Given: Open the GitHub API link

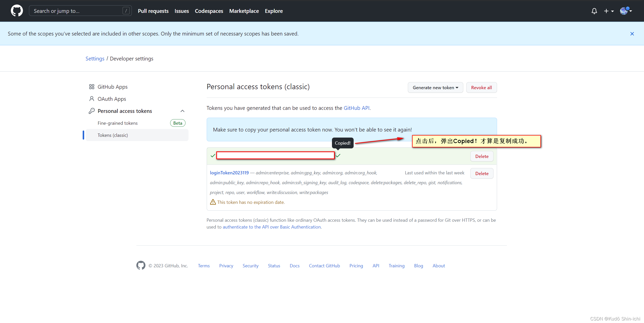Looking at the screenshot, I should tap(356, 108).
